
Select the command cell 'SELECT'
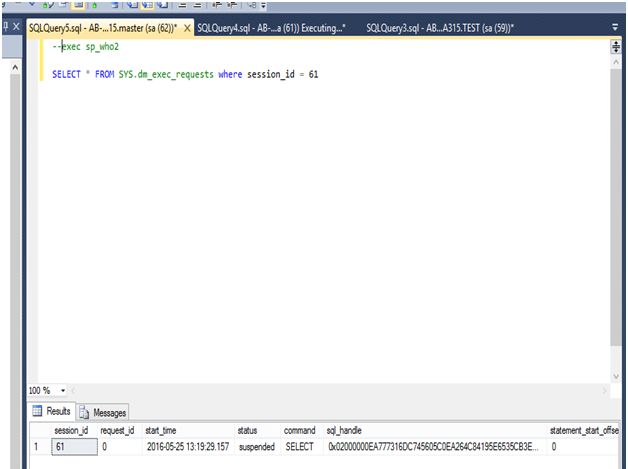pyautogui.click(x=300, y=447)
